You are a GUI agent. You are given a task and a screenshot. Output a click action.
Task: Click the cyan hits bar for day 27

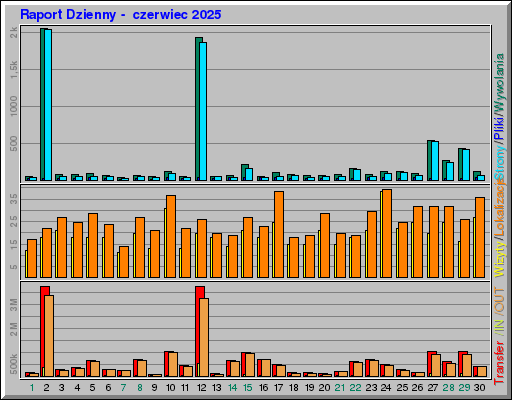pos(435,161)
